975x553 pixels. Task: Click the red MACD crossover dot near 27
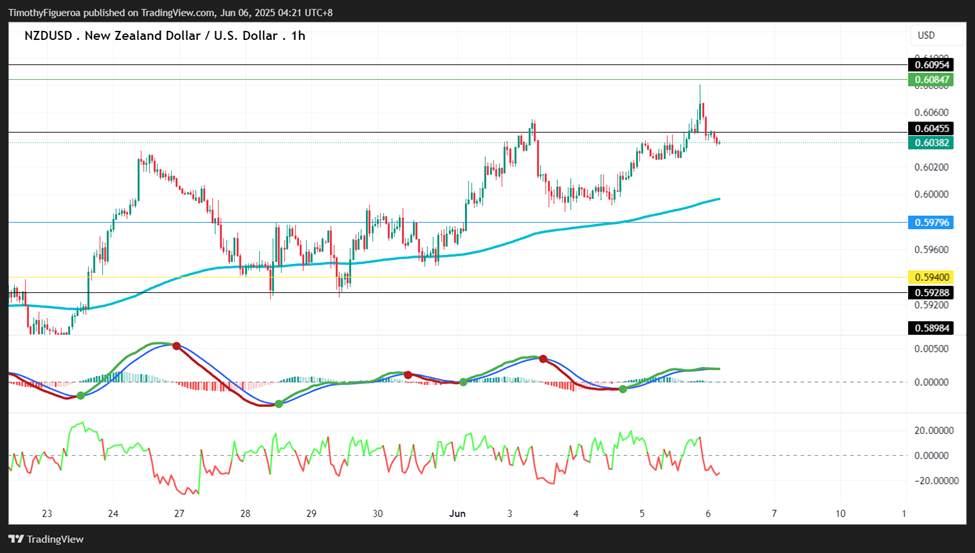click(177, 346)
